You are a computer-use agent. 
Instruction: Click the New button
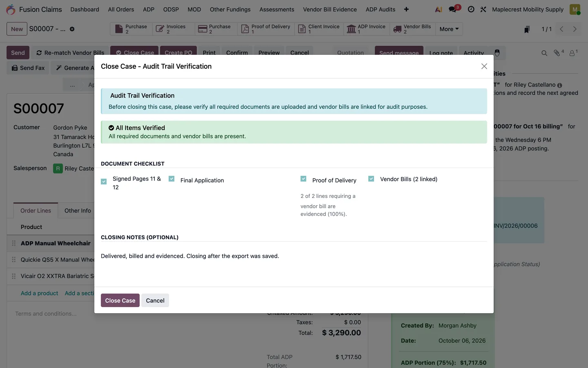pos(17,29)
